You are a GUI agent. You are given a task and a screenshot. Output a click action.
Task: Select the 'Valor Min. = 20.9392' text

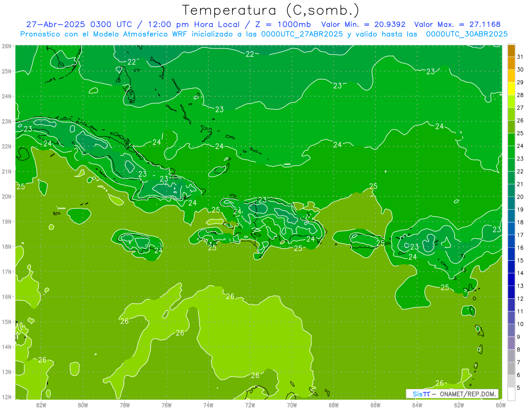(364, 24)
